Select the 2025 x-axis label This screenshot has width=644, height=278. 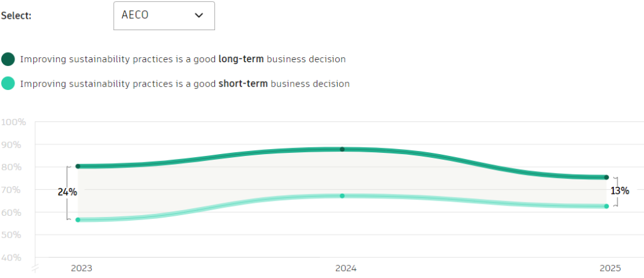[609, 268]
